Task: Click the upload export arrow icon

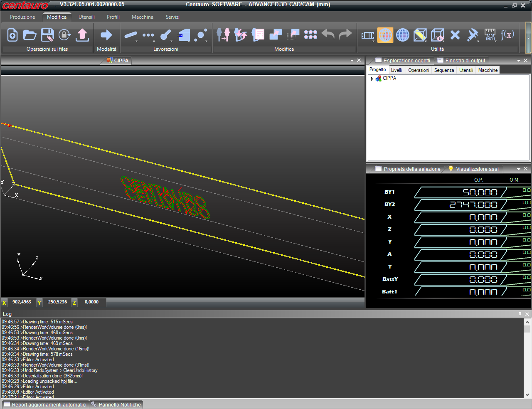Action: coord(82,35)
